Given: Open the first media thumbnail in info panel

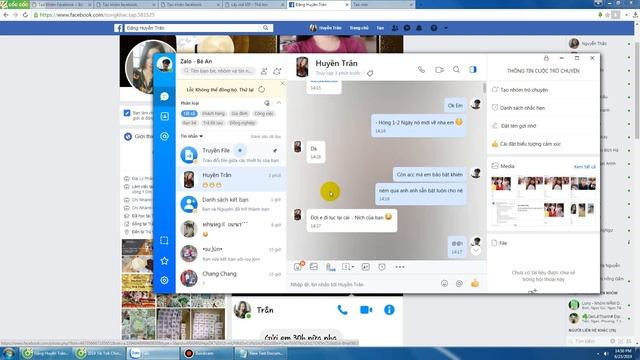Looking at the screenshot, I should pos(501,183).
